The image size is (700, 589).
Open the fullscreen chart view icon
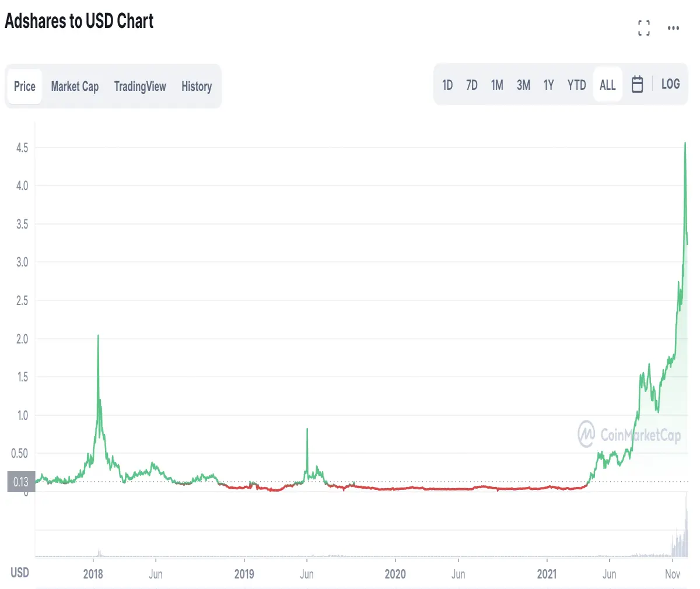[644, 27]
